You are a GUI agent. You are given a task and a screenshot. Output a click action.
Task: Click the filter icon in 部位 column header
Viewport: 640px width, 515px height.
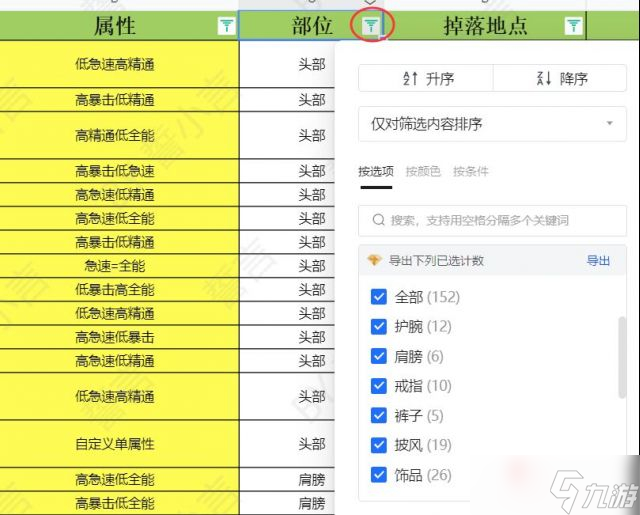[371, 26]
